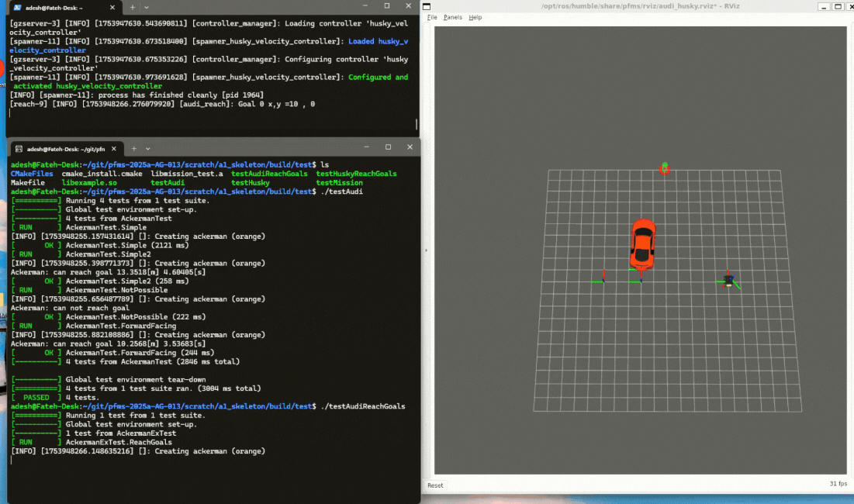Maximize the bottom terminal window
This screenshot has width=854, height=504.
[x=387, y=147]
